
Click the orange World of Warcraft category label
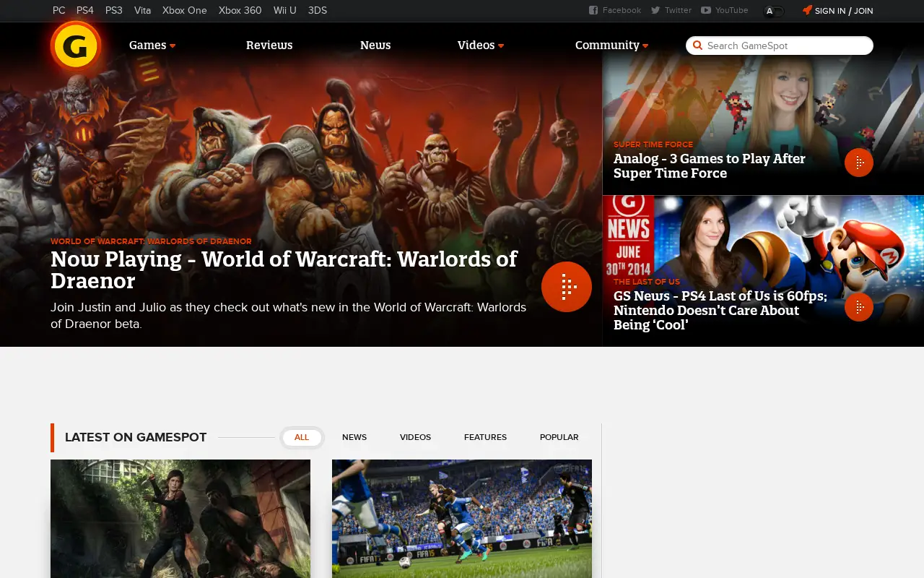coord(151,241)
